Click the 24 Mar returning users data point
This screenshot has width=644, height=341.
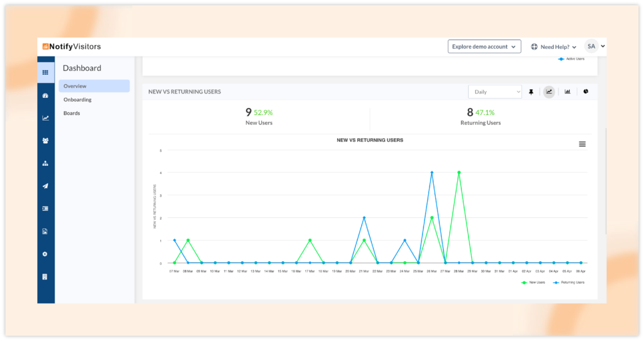[x=404, y=241]
